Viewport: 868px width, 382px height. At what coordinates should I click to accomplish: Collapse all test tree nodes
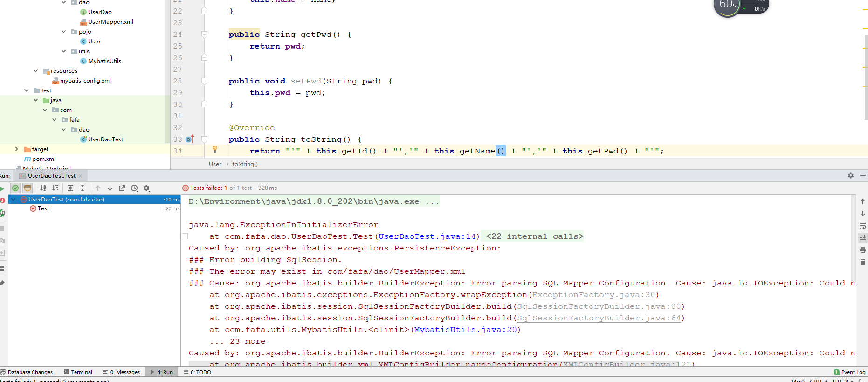point(83,188)
